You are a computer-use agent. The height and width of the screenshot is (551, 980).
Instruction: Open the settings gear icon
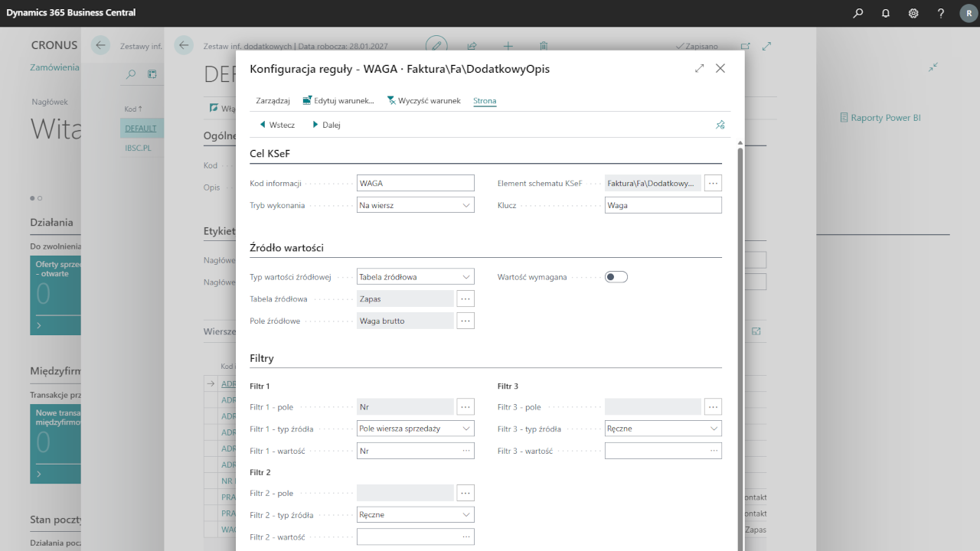(913, 13)
